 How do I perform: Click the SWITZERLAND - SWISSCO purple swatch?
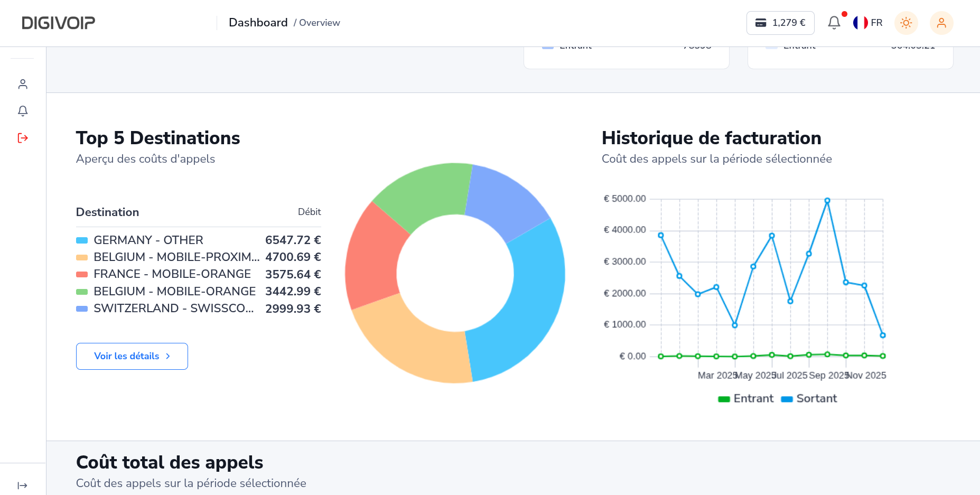(x=82, y=309)
